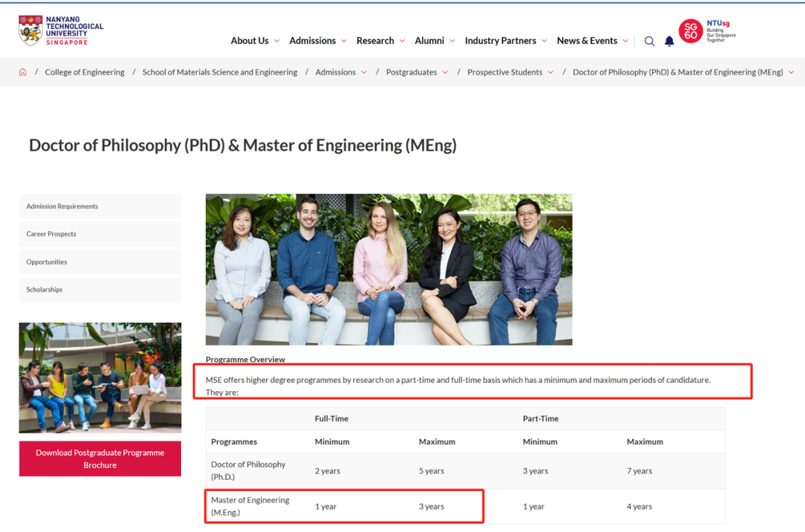Viewport: 805px width, 532px height.
Task: Open the Admissions navigation menu
Action: pos(318,41)
